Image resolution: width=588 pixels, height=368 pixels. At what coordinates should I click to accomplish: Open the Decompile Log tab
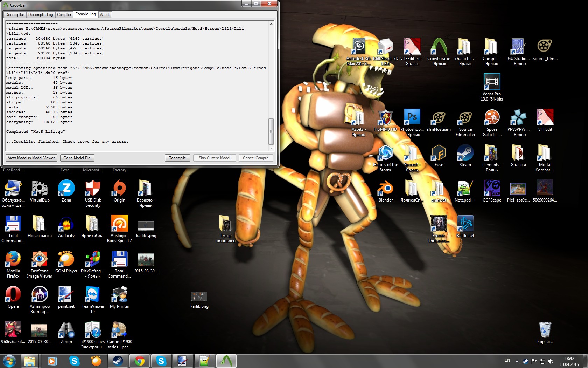(41, 15)
